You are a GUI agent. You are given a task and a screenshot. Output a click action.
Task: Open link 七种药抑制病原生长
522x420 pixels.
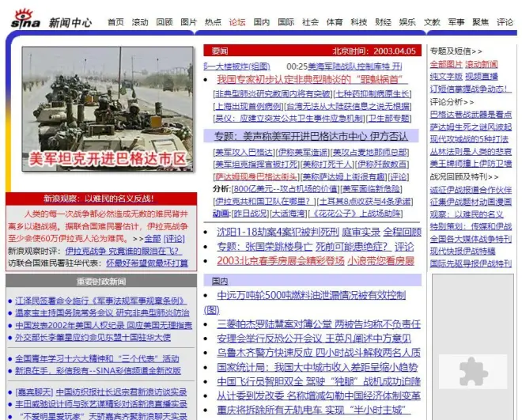click(x=373, y=94)
